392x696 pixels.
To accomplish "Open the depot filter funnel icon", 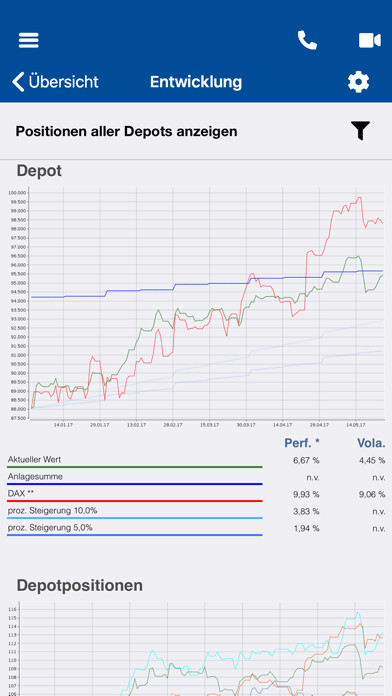I will (x=360, y=130).
